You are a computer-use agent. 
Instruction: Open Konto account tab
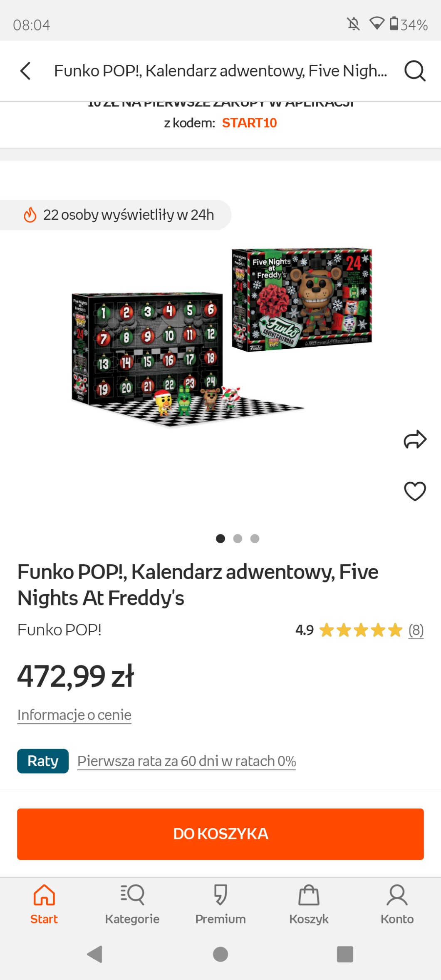(x=397, y=904)
